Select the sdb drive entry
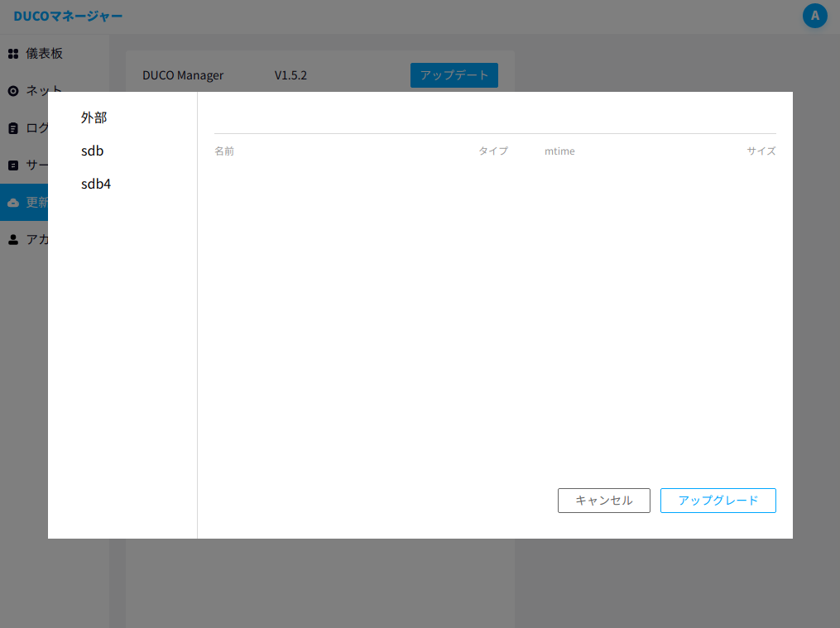 (x=92, y=151)
